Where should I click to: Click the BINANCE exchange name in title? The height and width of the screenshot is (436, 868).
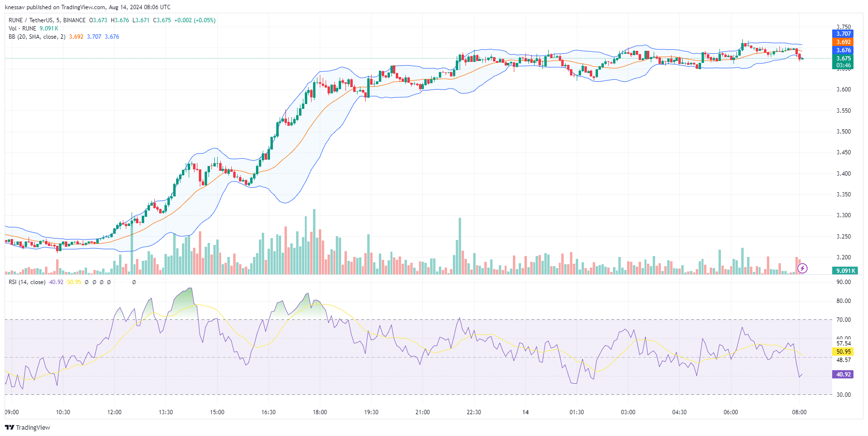[x=75, y=20]
